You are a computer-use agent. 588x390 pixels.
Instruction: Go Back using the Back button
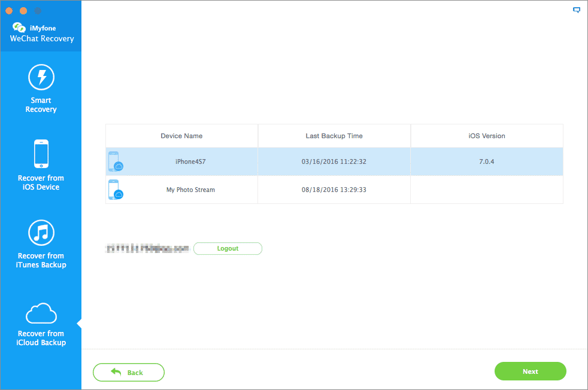tap(128, 372)
